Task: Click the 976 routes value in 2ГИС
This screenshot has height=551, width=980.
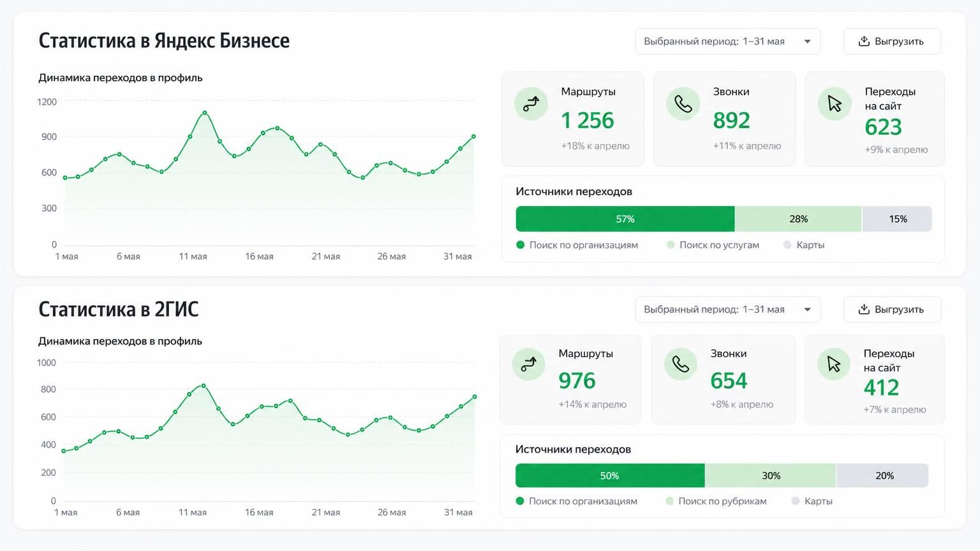Action: 577,381
